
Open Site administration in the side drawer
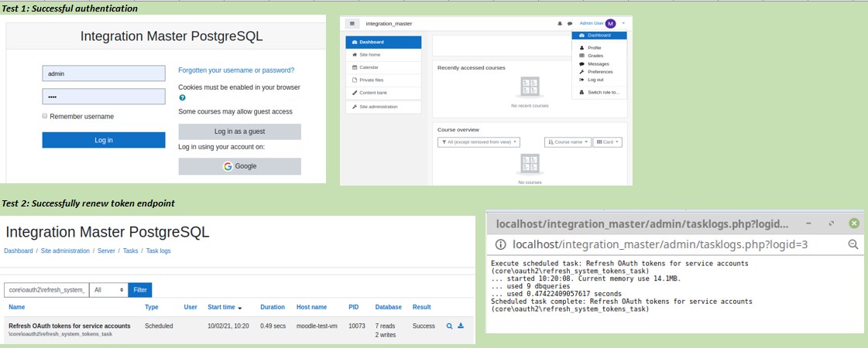[383, 107]
